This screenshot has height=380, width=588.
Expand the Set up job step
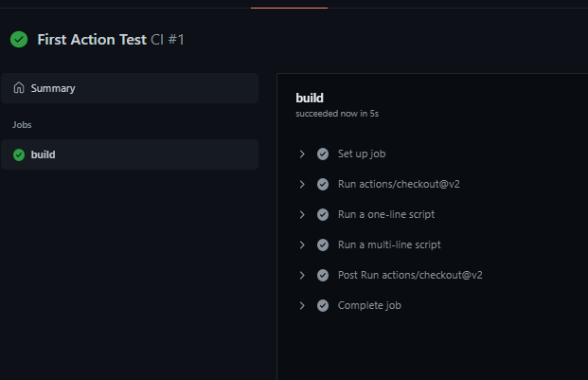click(x=302, y=154)
